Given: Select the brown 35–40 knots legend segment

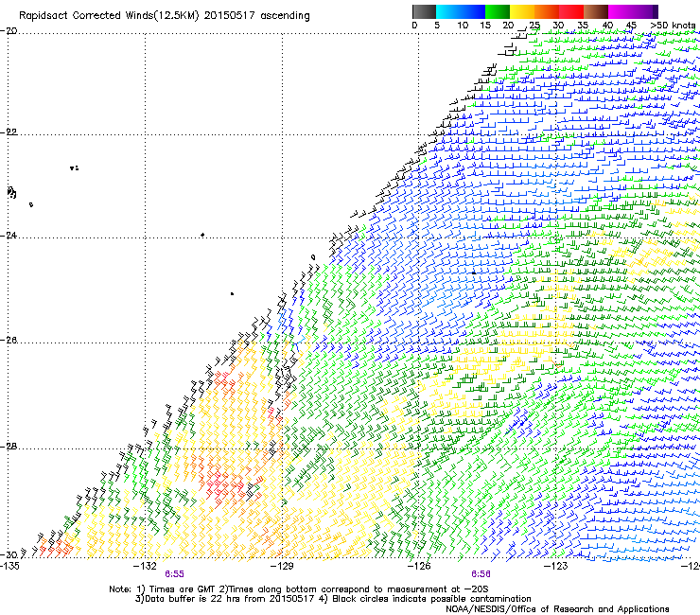Looking at the screenshot, I should coord(596,11).
